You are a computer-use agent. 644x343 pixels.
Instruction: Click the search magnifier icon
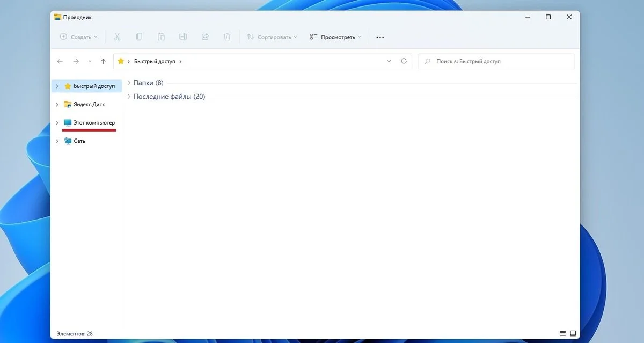pos(428,62)
